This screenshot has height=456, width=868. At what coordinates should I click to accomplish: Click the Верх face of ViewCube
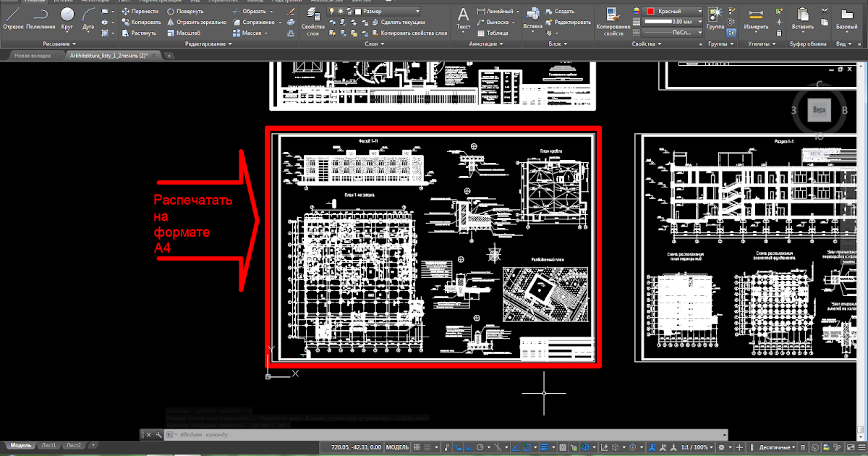pos(819,111)
